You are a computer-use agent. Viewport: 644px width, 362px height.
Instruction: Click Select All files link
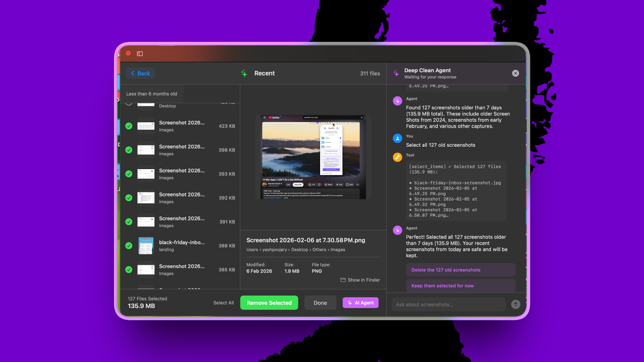click(x=223, y=303)
